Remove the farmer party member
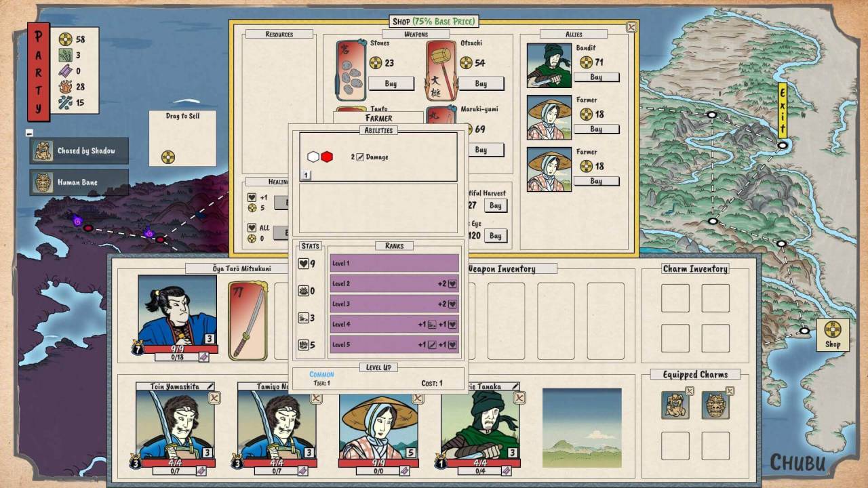This screenshot has height=488, width=868. pyautogui.click(x=418, y=398)
